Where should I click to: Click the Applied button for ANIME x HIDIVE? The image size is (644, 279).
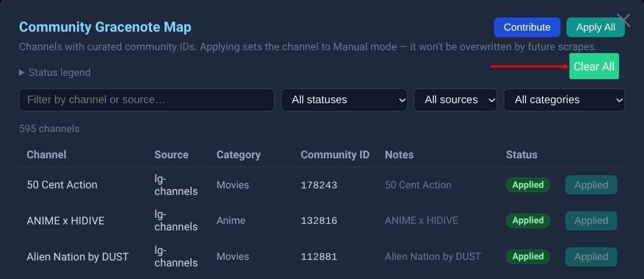591,221
